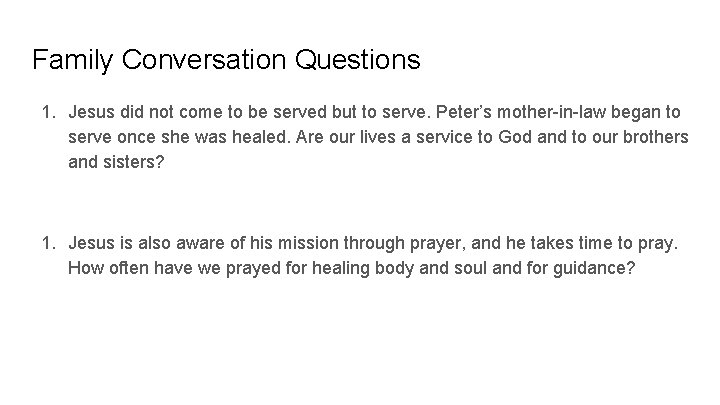Screen dimensions: 720x405
Task: Select the word God in the first question
Action: (515, 137)
